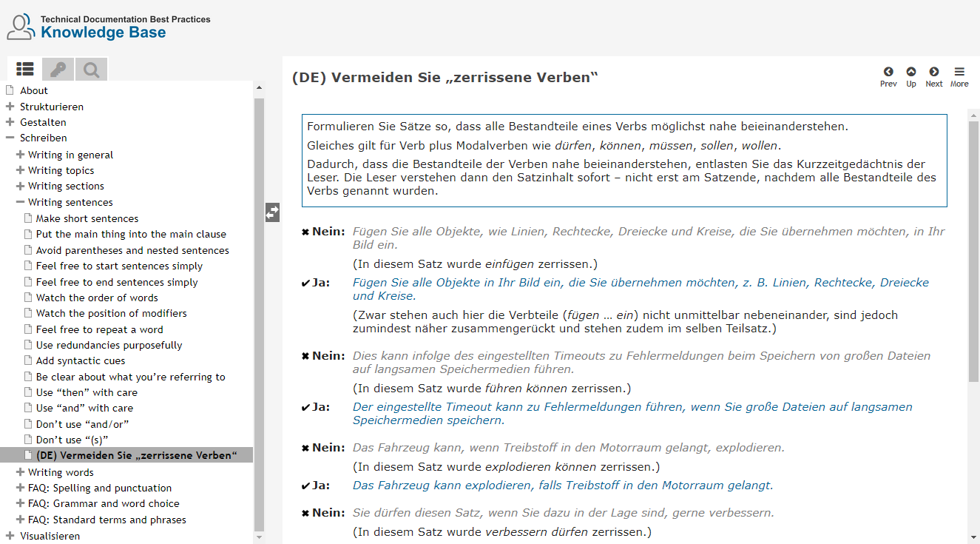Open the table of contents tab

(24, 70)
